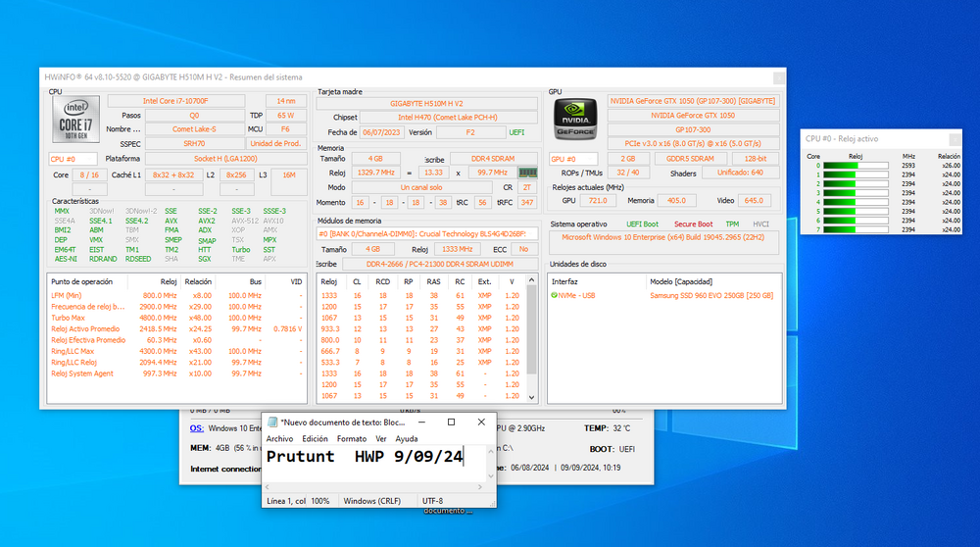Click the green NVMe drive status icon

(554, 295)
